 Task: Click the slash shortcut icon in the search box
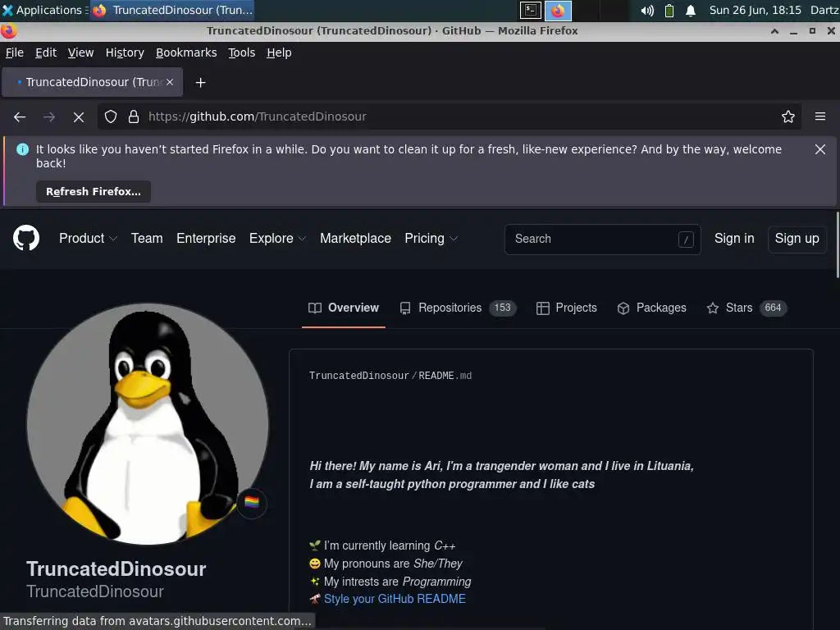tap(686, 239)
